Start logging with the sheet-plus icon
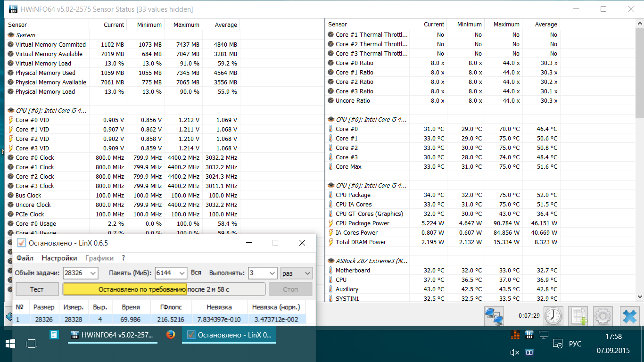Image resolution: width=644 pixels, height=362 pixels. pos(578,316)
